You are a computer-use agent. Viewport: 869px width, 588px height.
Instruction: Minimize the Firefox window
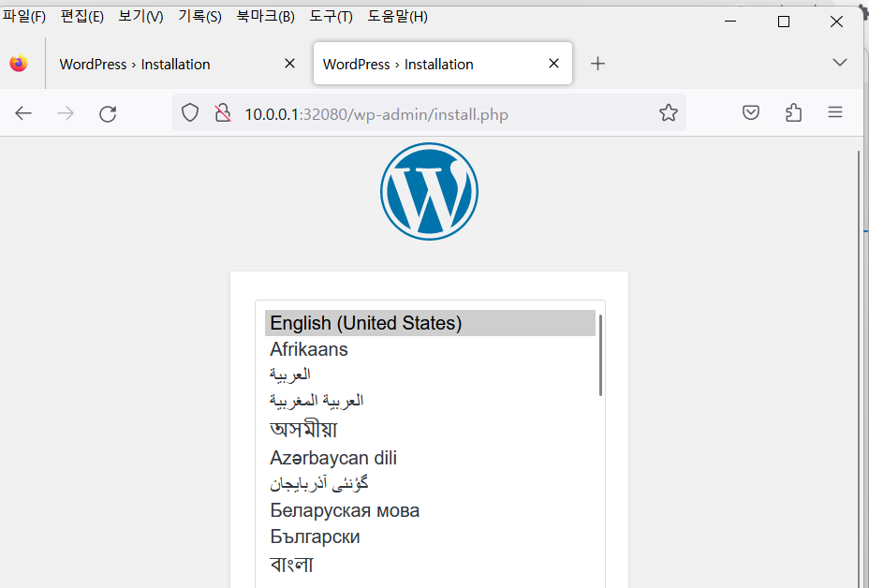click(730, 22)
